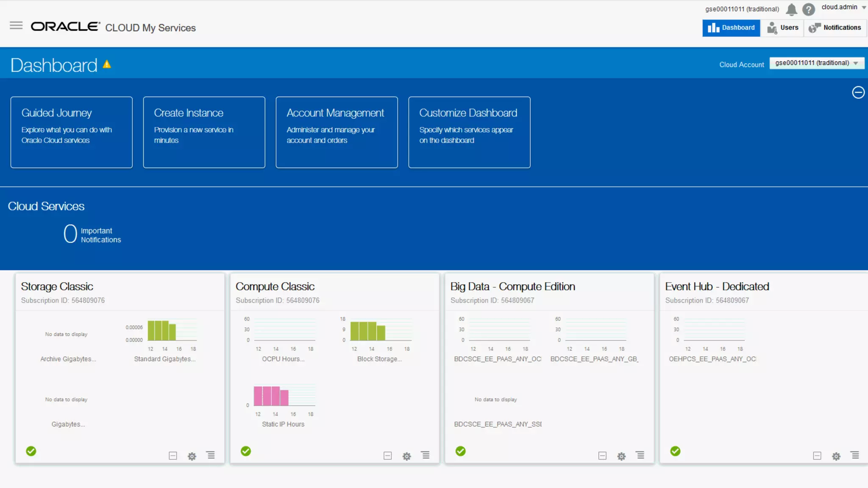Open the Create Instance tile
Viewport: 868px width, 488px height.
click(204, 132)
